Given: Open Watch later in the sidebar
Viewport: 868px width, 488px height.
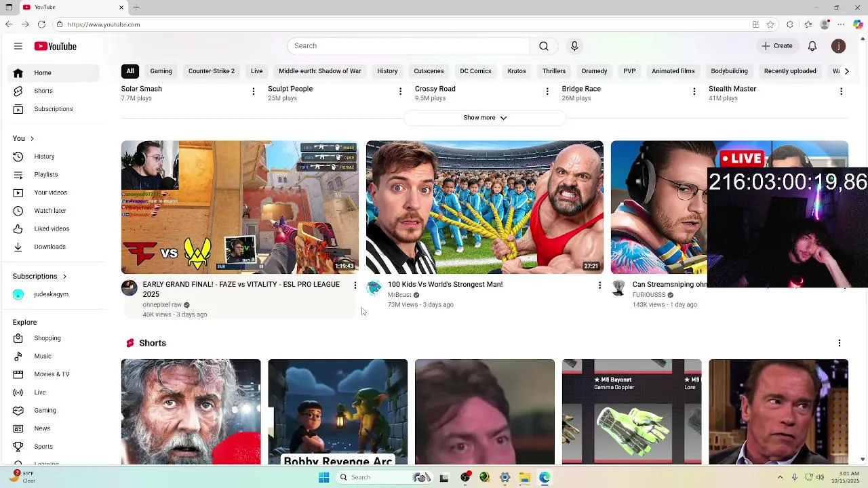Looking at the screenshot, I should (54, 211).
